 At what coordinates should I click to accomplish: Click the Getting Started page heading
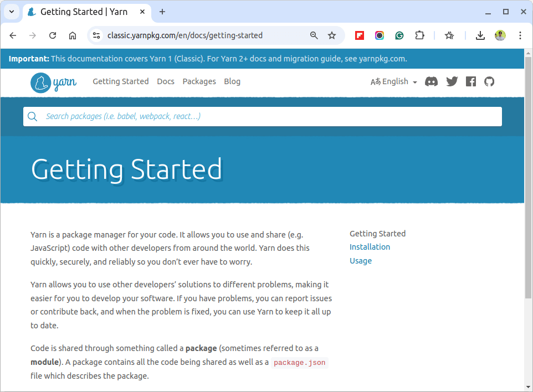point(126,169)
